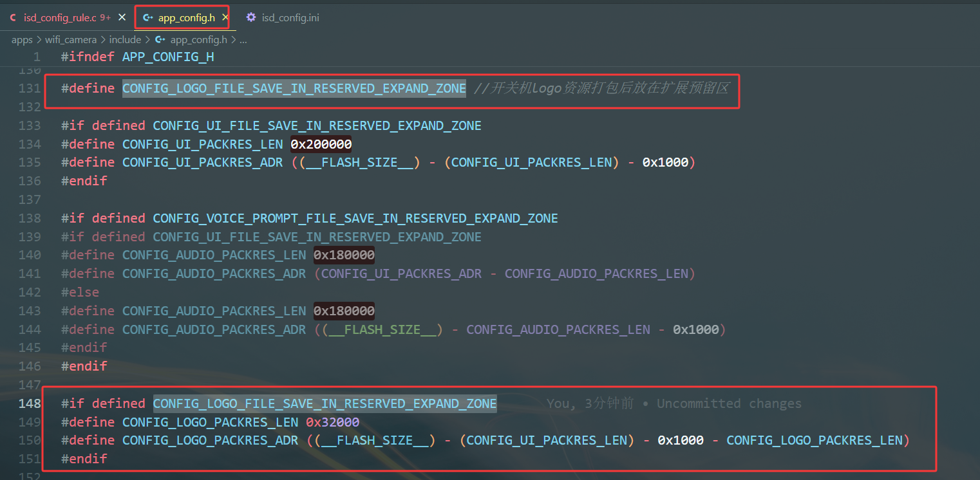This screenshot has width=980, height=480.
Task: Click line number 131 in the gutter
Action: (x=30, y=88)
